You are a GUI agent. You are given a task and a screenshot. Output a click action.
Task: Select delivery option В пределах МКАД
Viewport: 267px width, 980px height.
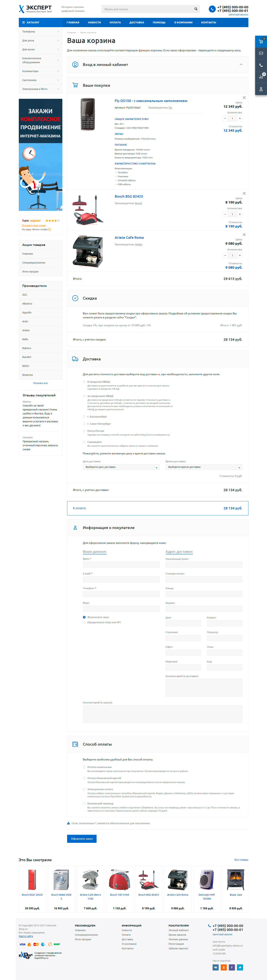click(84, 382)
